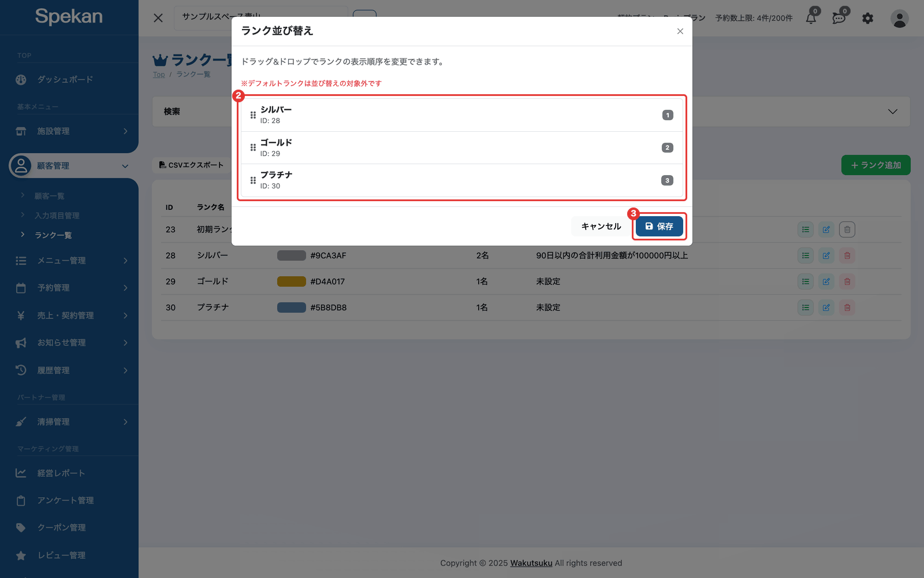Image resolution: width=924 pixels, height=578 pixels.
Task: Close the sidebar with X icon
Action: pyautogui.click(x=158, y=18)
